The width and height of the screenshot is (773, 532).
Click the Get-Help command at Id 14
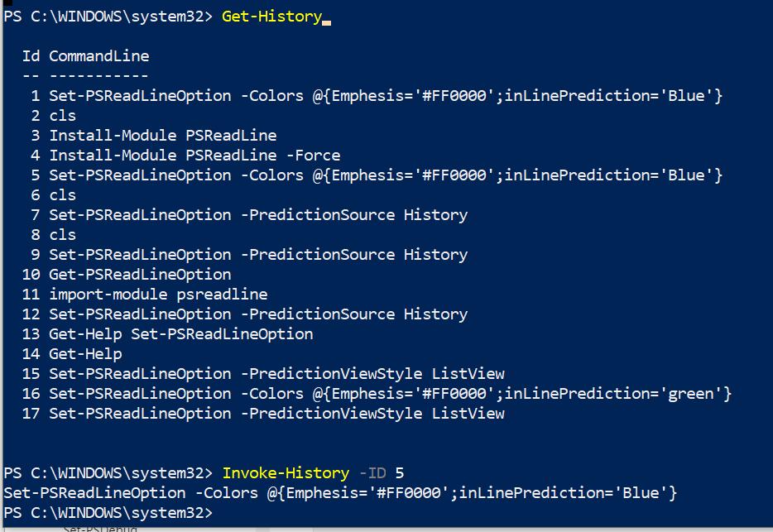[85, 354]
